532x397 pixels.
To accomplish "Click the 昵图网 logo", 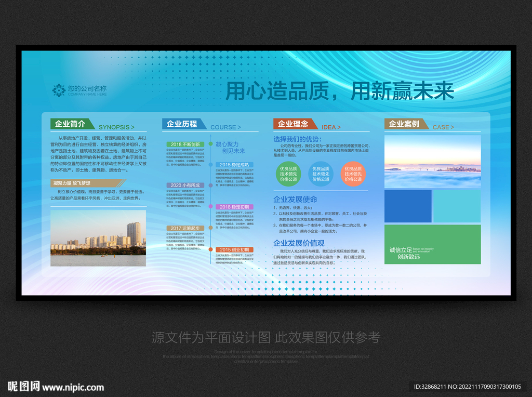I will [24, 386].
